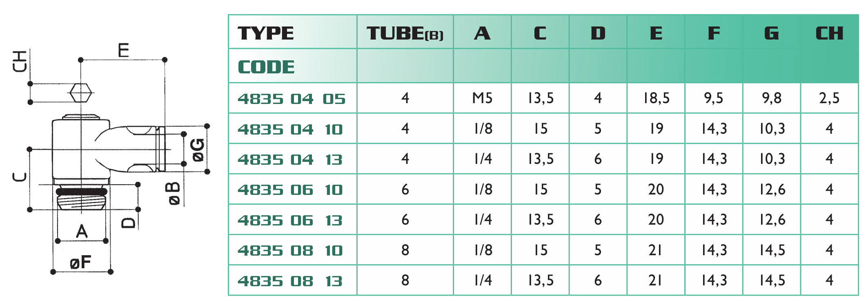Click product code 4835 04 13

click(x=290, y=159)
